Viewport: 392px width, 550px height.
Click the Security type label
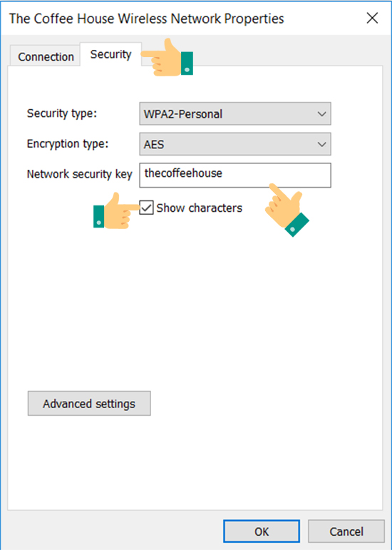tap(62, 113)
